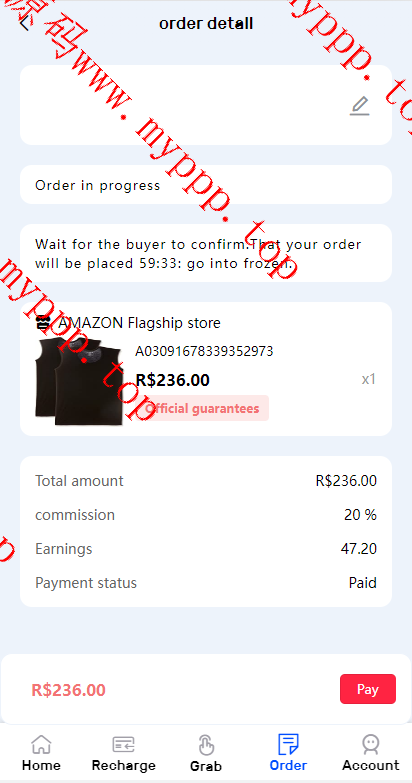The height and width of the screenshot is (783, 412).
Task: Tap the store icon beside AMAZON
Action: tap(44, 323)
